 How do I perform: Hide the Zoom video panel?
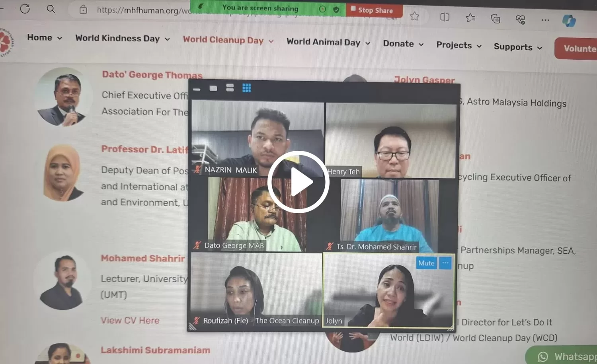point(197,90)
